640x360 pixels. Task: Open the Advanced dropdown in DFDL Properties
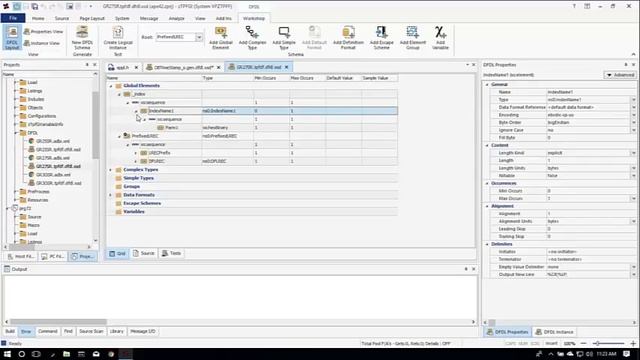tap(620, 75)
